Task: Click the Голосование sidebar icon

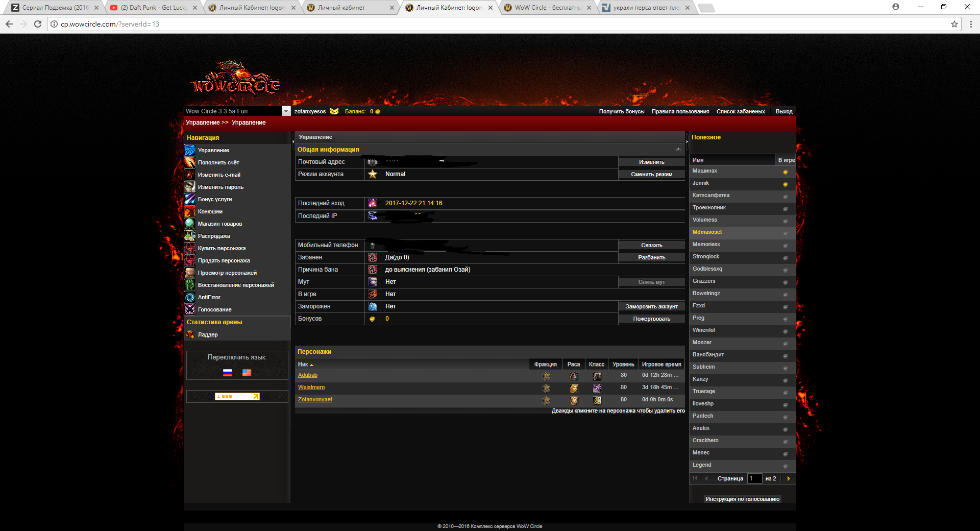Action: pos(189,309)
